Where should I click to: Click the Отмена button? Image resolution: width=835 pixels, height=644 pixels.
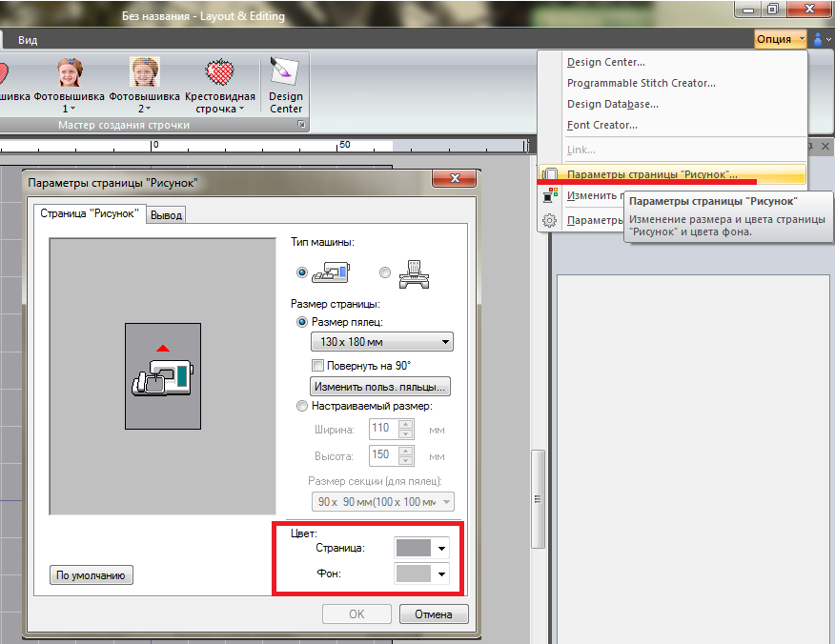click(434, 614)
